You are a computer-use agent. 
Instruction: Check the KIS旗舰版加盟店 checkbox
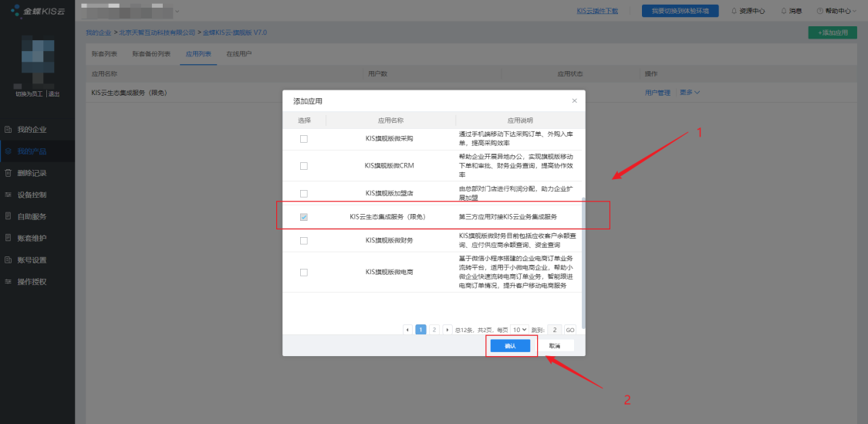click(x=303, y=193)
